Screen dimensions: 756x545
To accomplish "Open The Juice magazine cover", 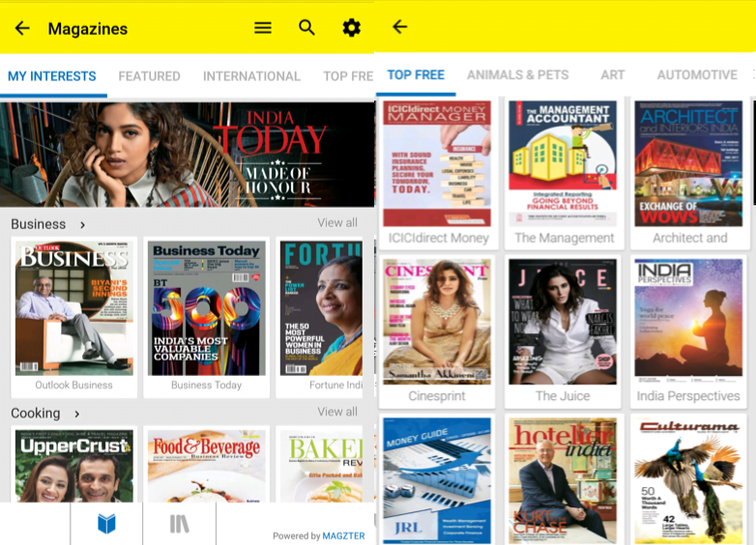I will tap(563, 322).
